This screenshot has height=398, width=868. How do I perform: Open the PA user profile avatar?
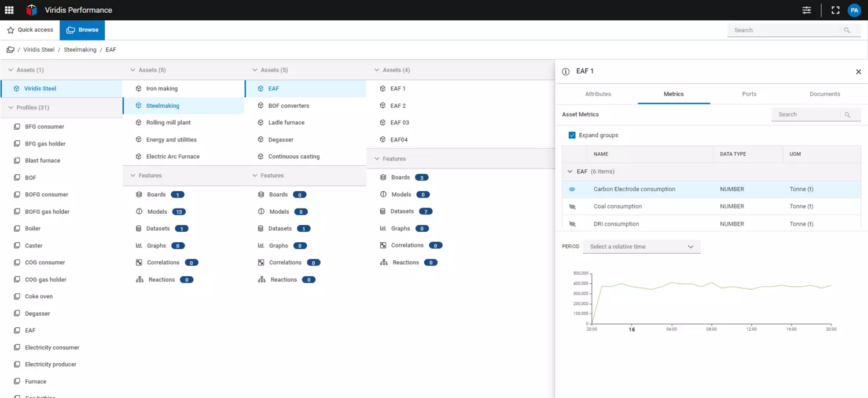pos(854,10)
